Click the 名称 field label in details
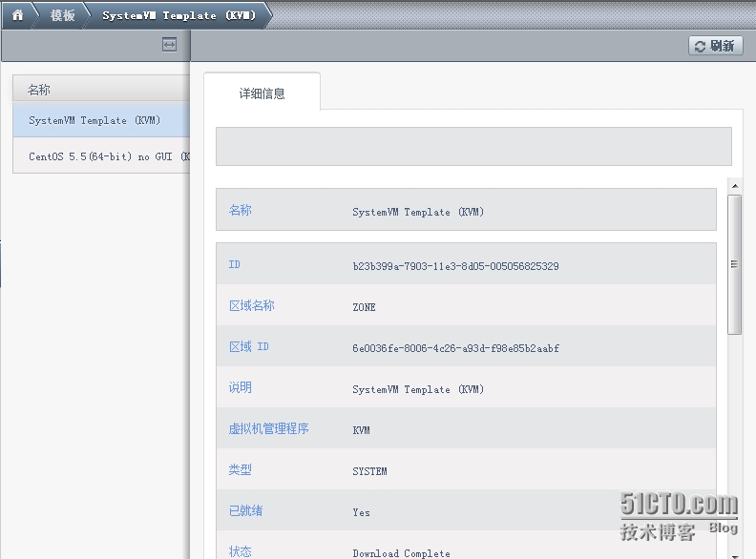The image size is (756, 559). [x=241, y=210]
